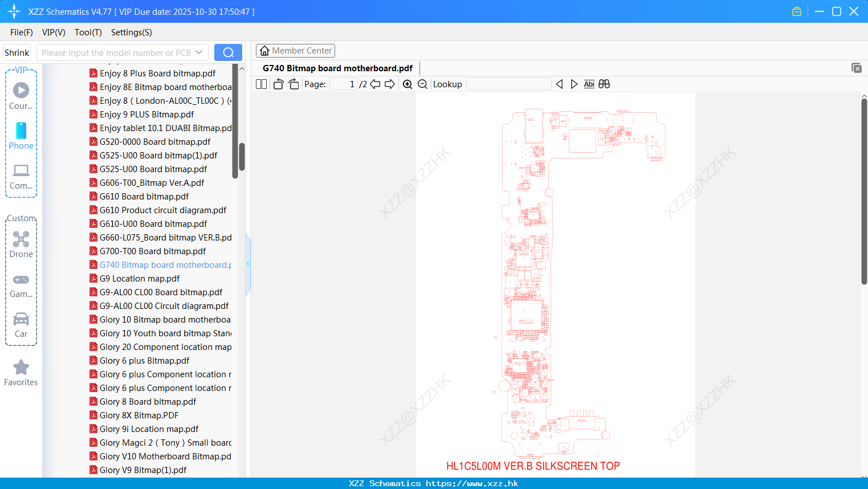Viewport: 868px width, 489px height.
Task: Zoom out of the PDF
Action: pos(423,84)
